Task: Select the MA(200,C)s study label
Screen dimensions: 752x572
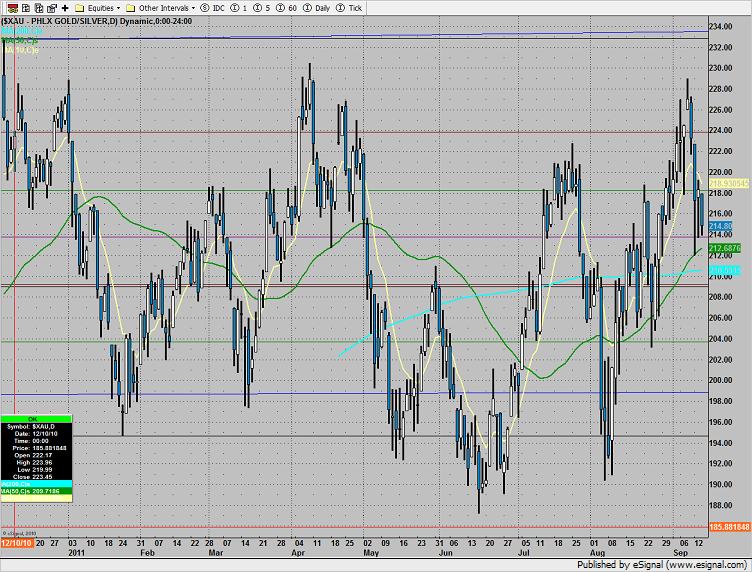Action: [x=22, y=31]
